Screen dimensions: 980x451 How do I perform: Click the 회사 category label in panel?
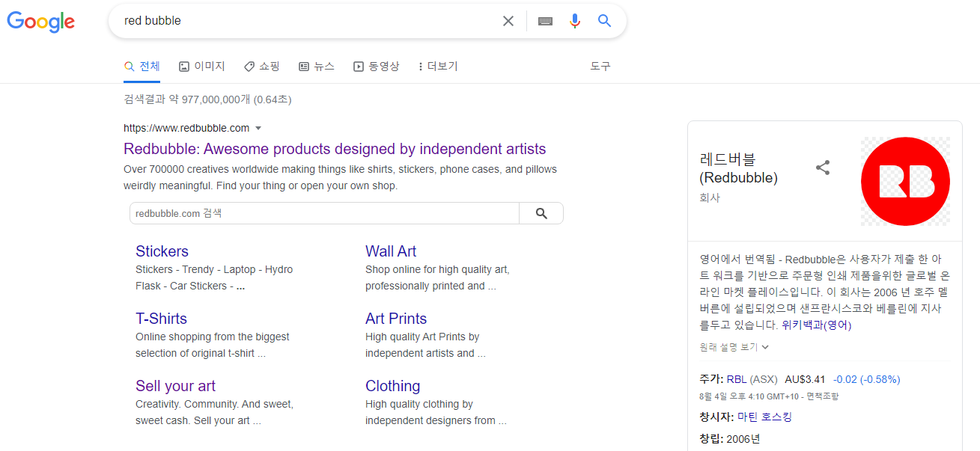click(x=710, y=198)
